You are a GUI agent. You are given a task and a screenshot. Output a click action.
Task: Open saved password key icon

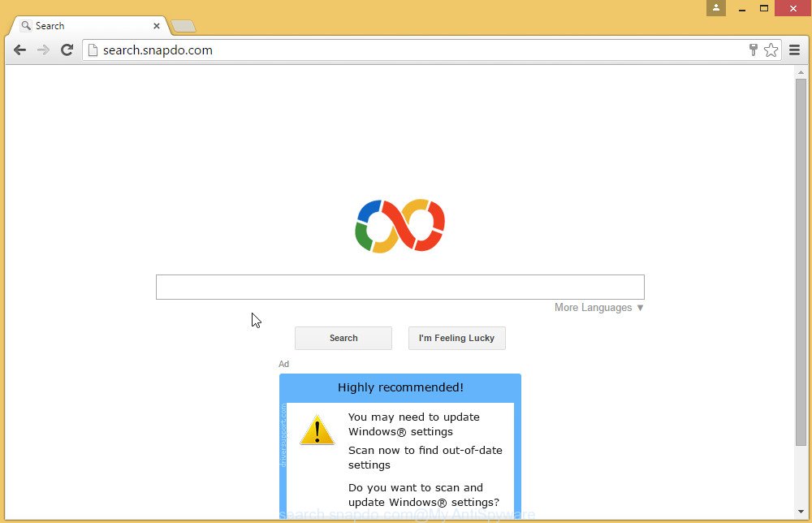click(x=754, y=50)
